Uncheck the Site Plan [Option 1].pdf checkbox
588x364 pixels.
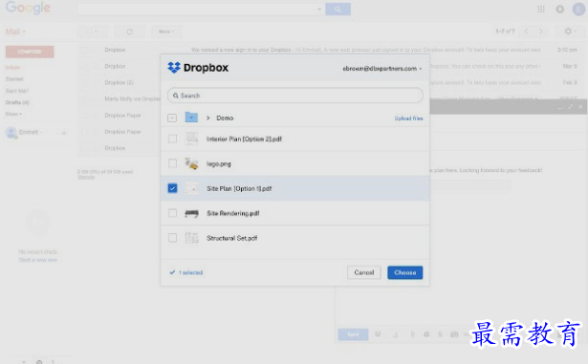click(172, 188)
